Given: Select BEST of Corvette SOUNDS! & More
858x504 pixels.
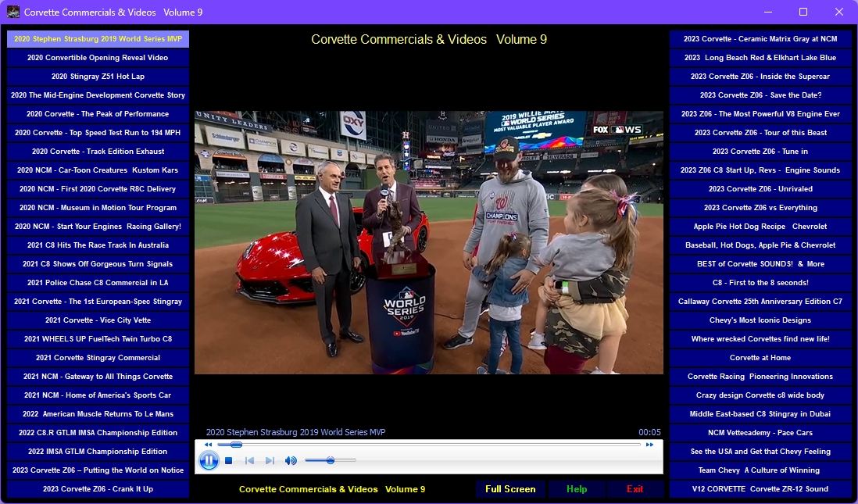Looking at the screenshot, I should (760, 264).
